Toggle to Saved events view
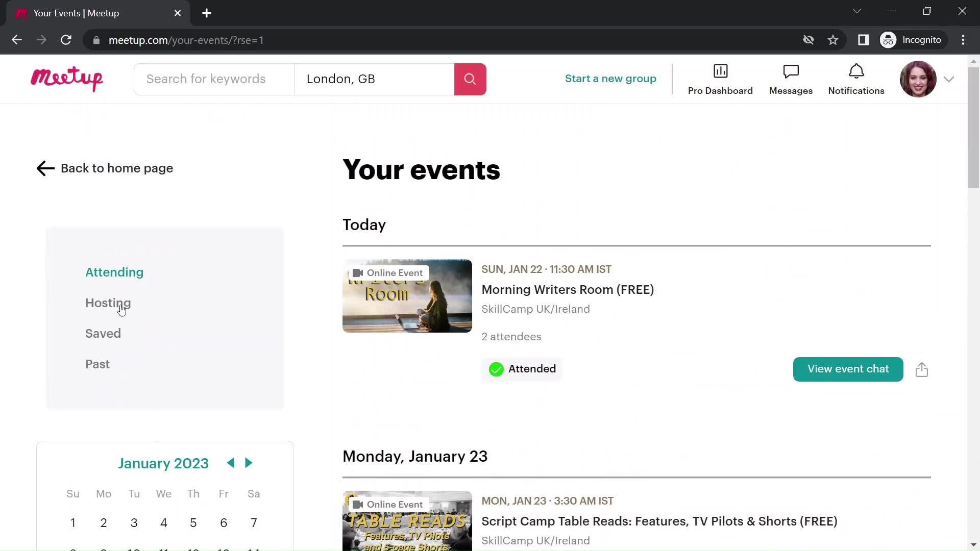Viewport: 980px width, 551px height. [x=103, y=333]
